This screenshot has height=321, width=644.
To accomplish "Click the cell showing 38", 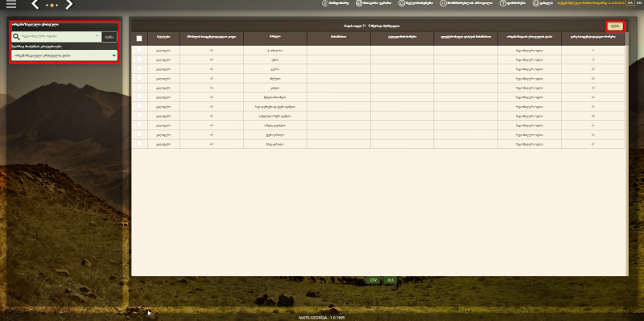I will pos(592,116).
